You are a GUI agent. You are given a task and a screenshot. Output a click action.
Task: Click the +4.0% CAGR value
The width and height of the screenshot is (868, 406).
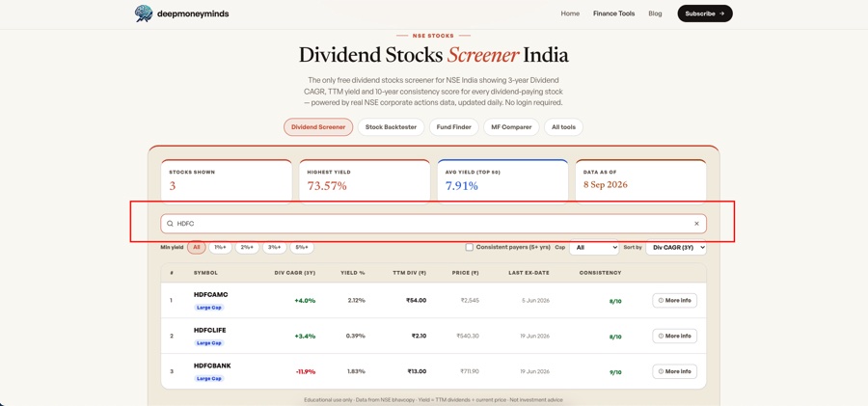tap(305, 301)
